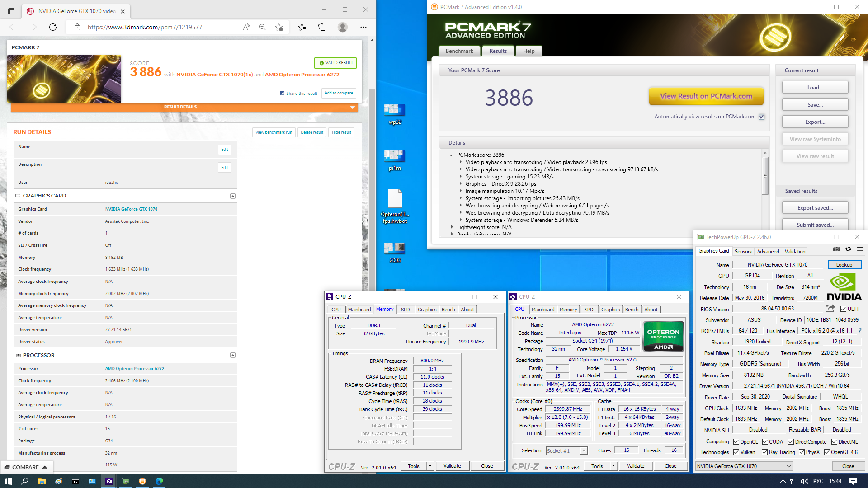This screenshot has height=488, width=868.
Task: Open Mainboard tab in the CPU-Z CPU window
Action: 543,310
